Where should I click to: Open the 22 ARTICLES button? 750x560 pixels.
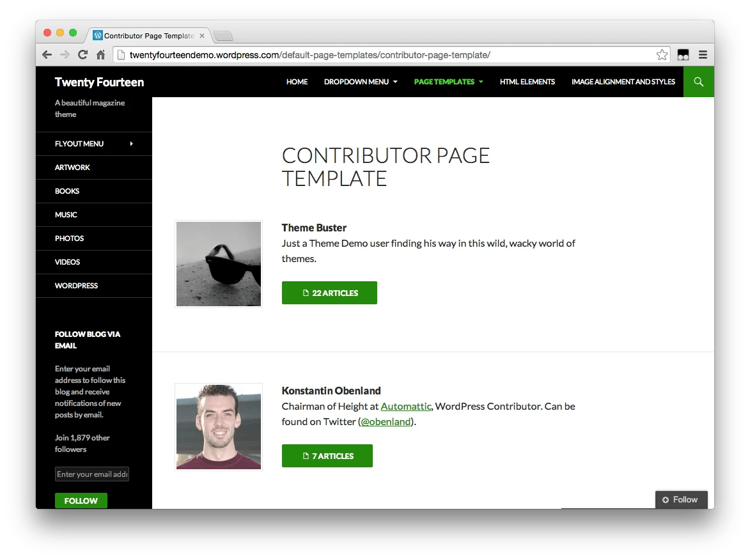coord(329,293)
